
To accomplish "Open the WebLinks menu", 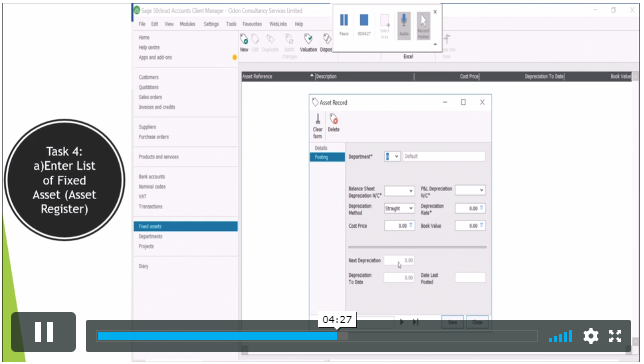I will coord(278,24).
